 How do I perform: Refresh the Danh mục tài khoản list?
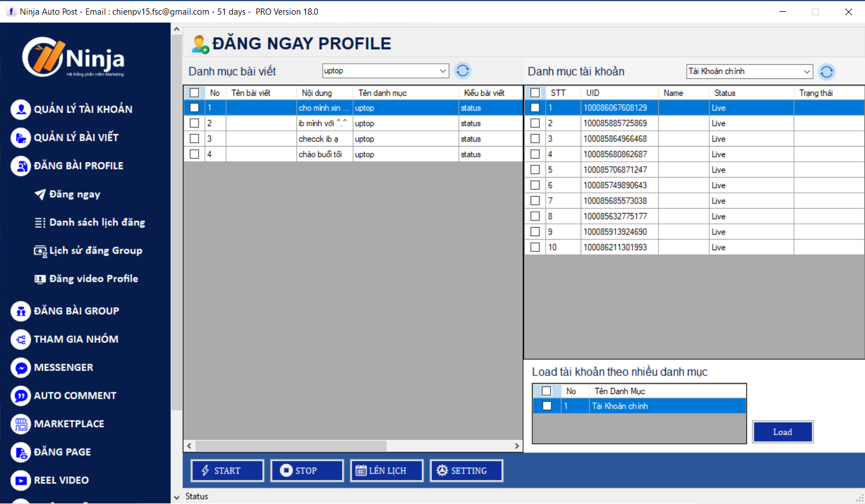(827, 72)
